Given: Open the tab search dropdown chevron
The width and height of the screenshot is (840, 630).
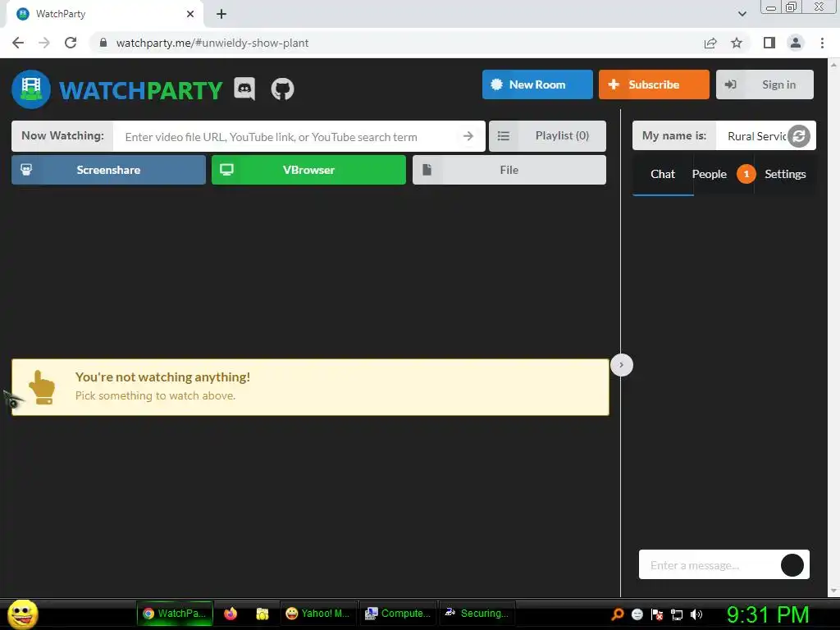Looking at the screenshot, I should (x=742, y=14).
